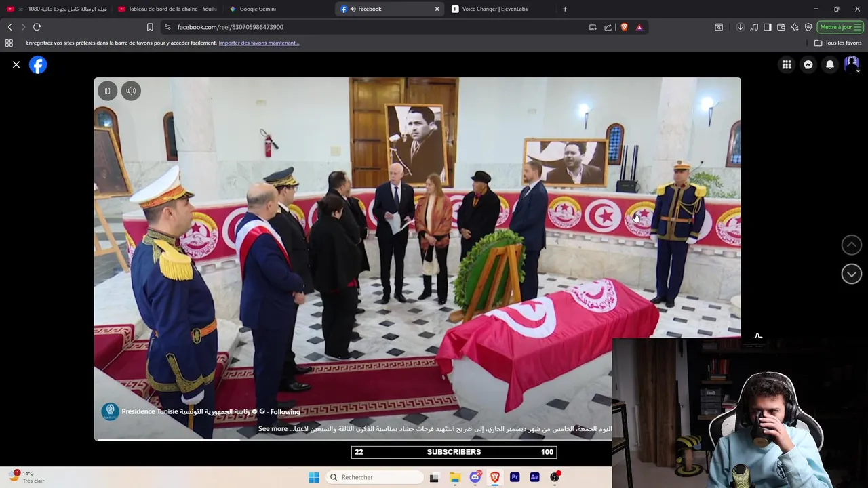868x488 pixels.
Task: Open the Facebook menu grid
Action: click(x=787, y=65)
